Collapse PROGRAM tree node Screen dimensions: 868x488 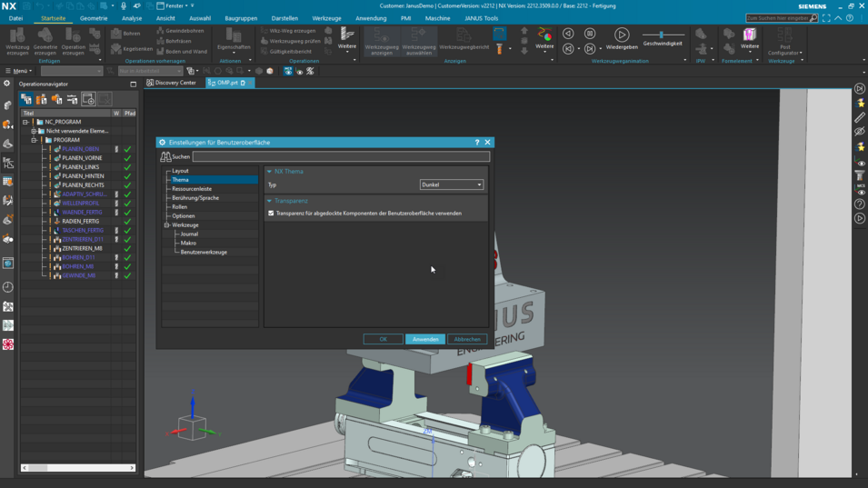(x=34, y=140)
